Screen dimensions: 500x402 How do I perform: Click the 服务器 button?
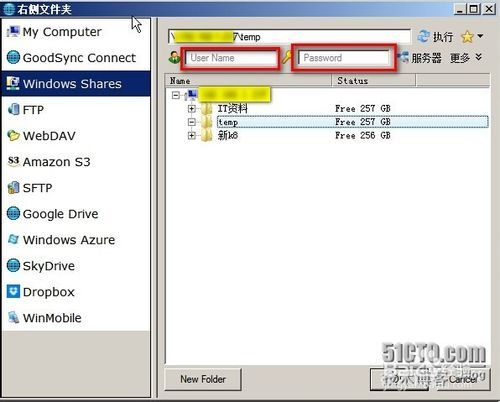coord(420,58)
